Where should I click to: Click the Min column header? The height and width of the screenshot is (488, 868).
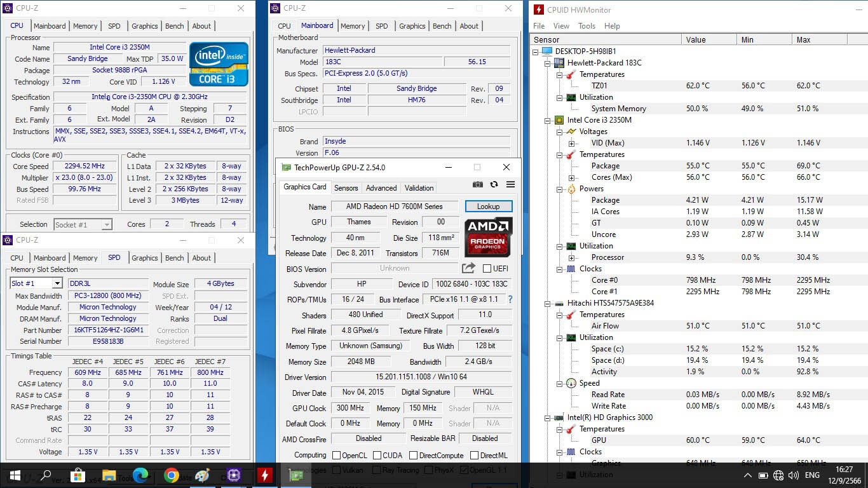coord(766,39)
